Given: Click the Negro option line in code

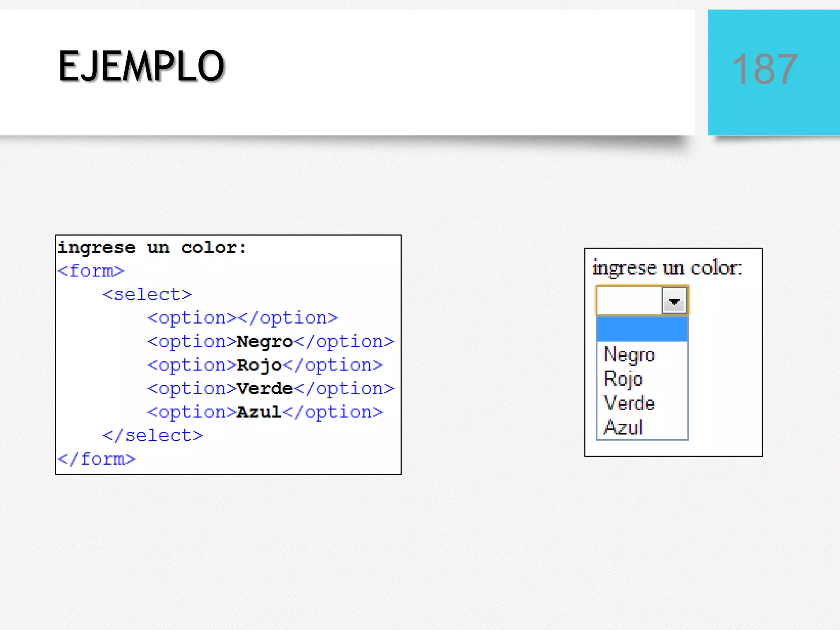Looking at the screenshot, I should tap(271, 342).
